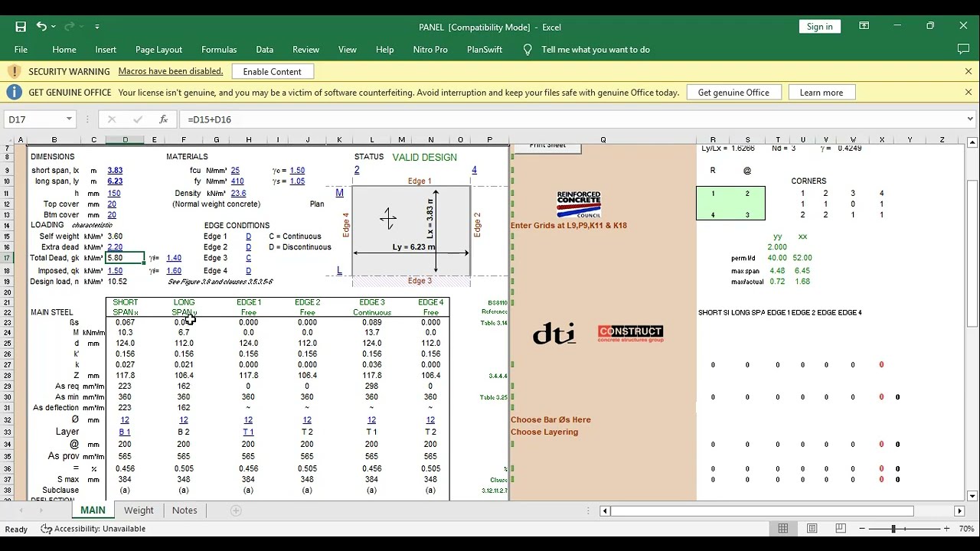Viewport: 980px width, 551px height.
Task: Click the formula bar showing =D15+D16
Action: point(570,119)
